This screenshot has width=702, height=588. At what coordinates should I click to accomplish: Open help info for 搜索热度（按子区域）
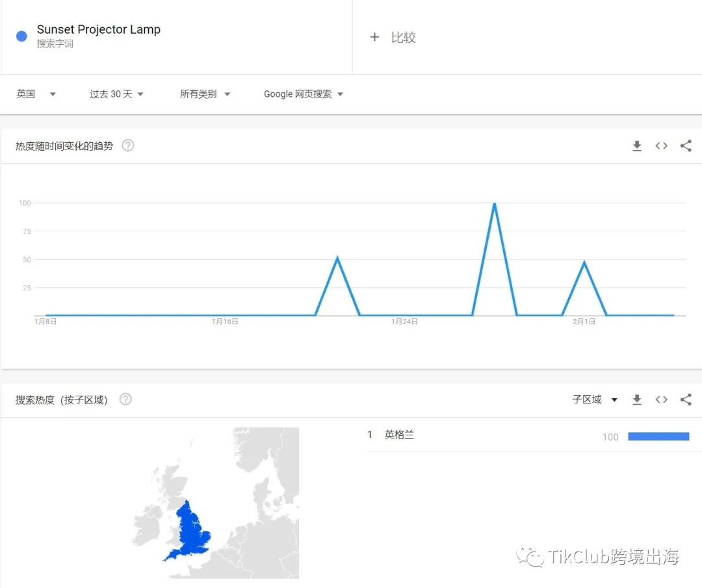(x=125, y=400)
